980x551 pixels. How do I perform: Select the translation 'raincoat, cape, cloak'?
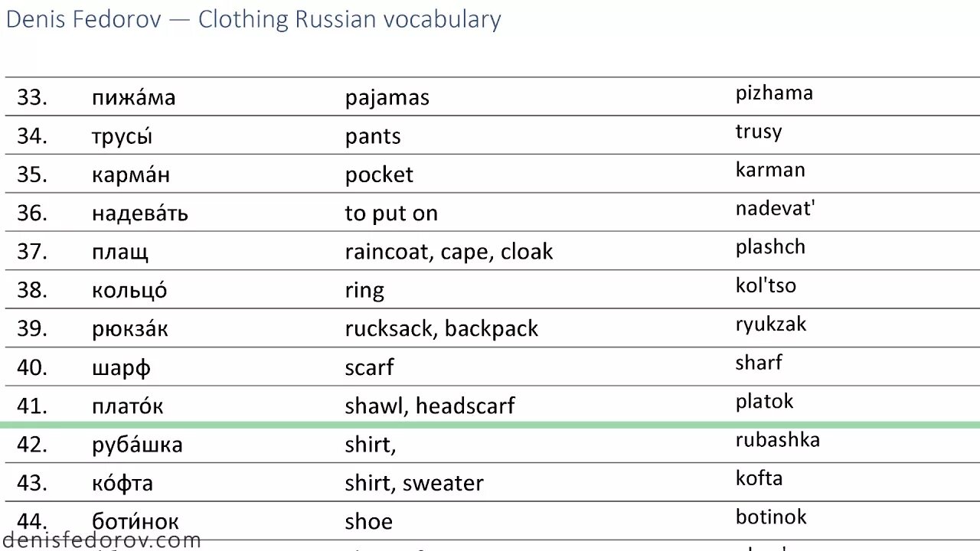449,252
